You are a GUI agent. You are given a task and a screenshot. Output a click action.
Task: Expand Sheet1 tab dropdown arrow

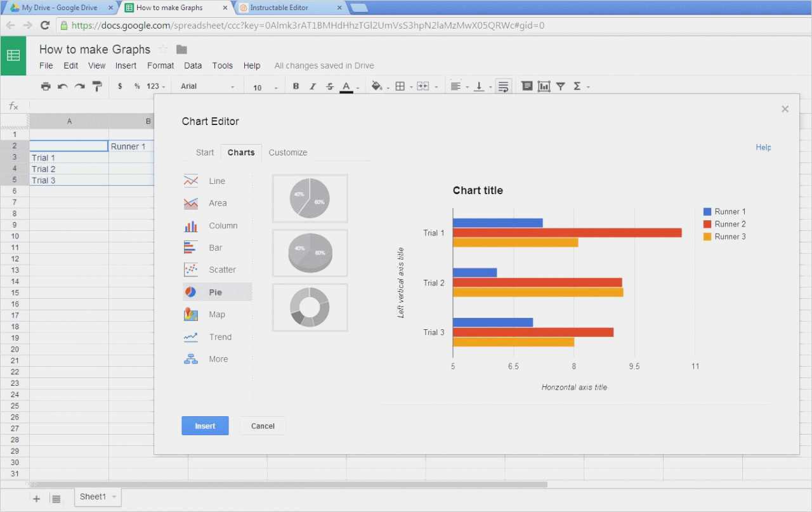[x=114, y=497]
